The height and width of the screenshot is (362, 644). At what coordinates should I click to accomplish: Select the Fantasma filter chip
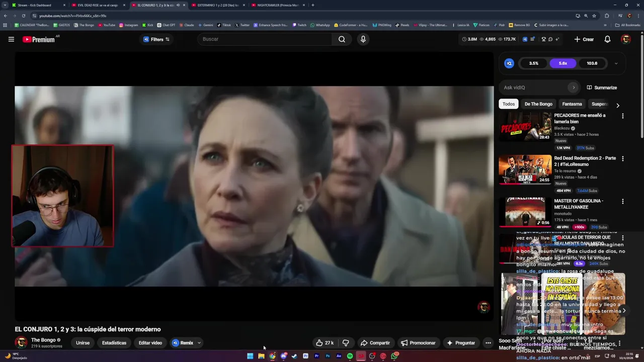(572, 104)
